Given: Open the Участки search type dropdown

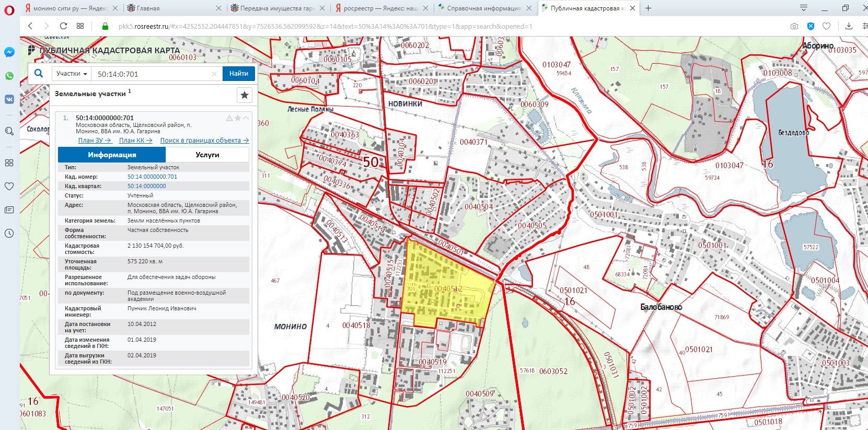Looking at the screenshot, I should tap(72, 74).
